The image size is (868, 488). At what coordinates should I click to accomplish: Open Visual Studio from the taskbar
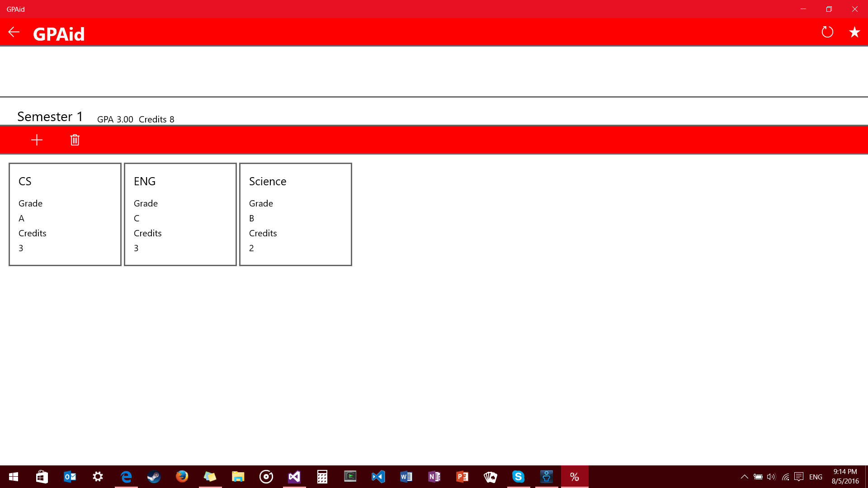click(x=294, y=477)
